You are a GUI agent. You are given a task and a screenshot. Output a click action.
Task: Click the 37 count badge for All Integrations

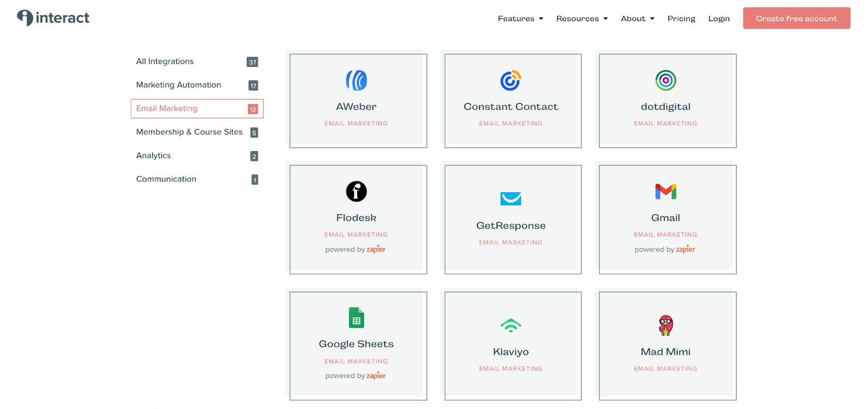252,62
